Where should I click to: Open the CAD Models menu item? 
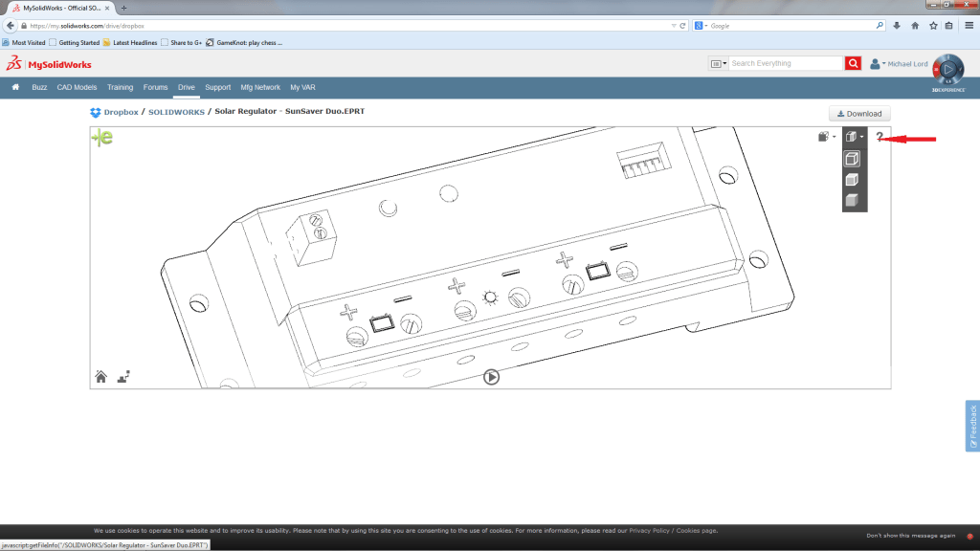click(x=78, y=87)
